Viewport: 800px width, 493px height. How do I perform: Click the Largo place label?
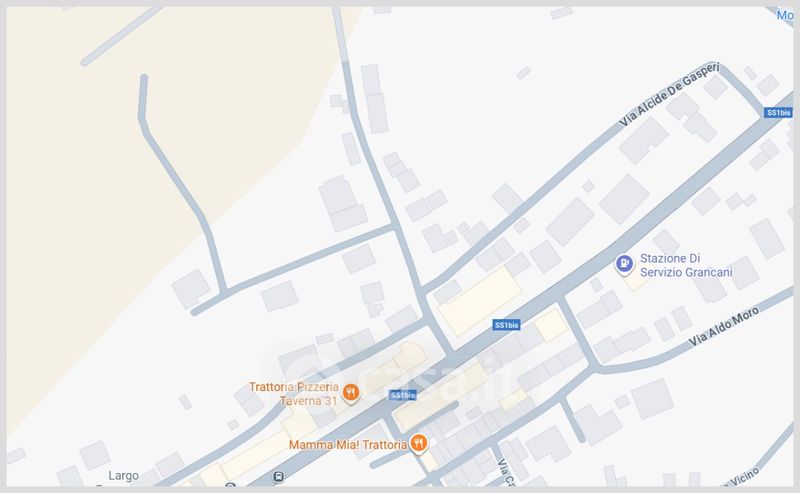pos(123,476)
